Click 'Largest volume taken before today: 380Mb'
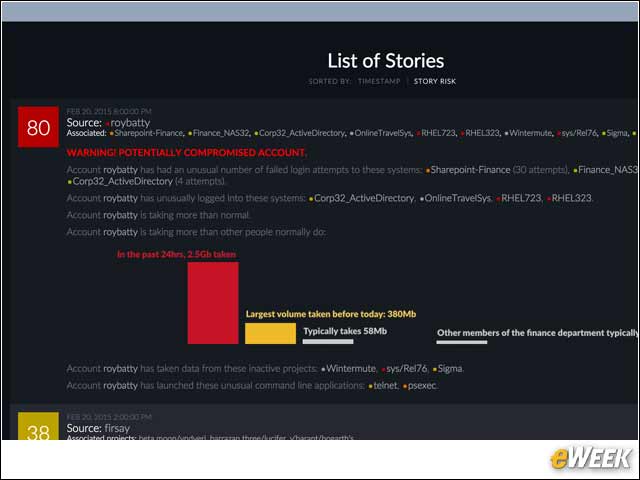Screen dimensions: 640x480 331,314
